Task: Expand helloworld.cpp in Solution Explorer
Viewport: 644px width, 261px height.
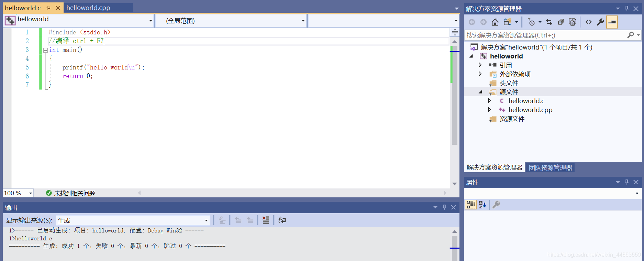Action: point(489,109)
